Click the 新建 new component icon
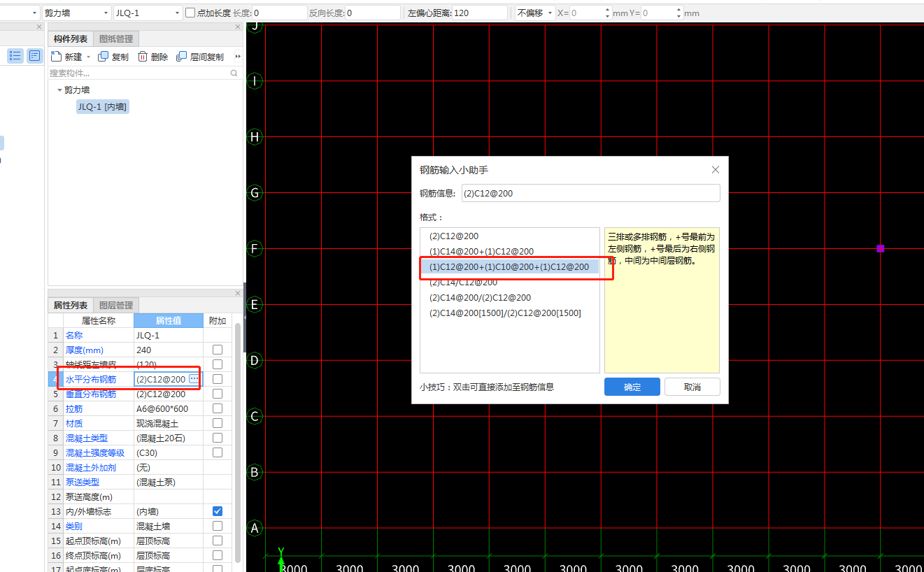The image size is (924, 572). click(57, 57)
